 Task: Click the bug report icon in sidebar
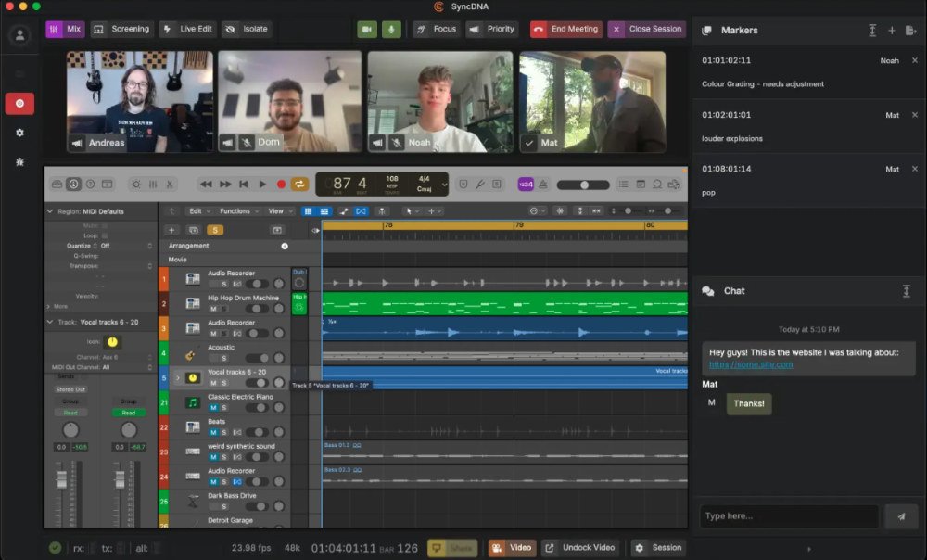click(19, 161)
